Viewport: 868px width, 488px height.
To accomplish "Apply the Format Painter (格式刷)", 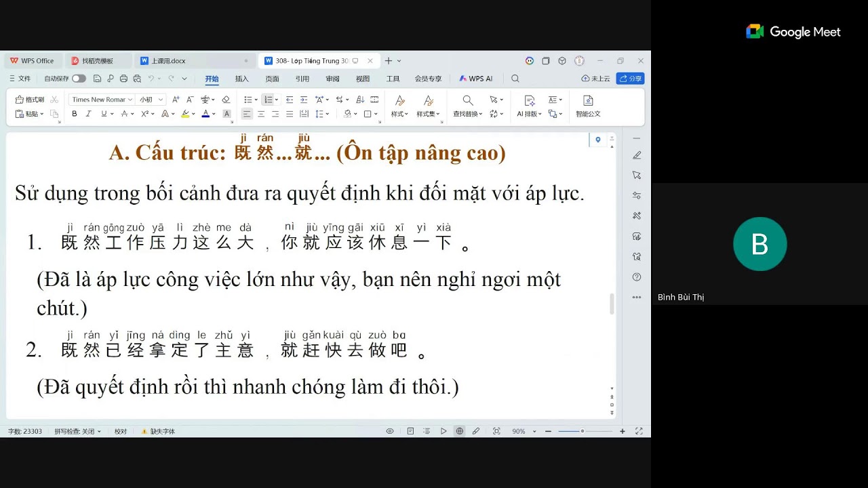I will (30, 100).
